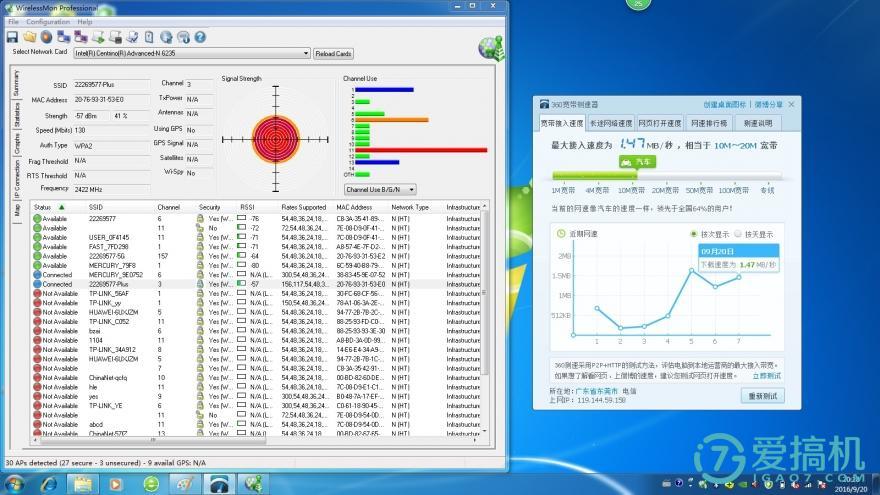Launch Internet Explorer from the taskbar

(49, 484)
